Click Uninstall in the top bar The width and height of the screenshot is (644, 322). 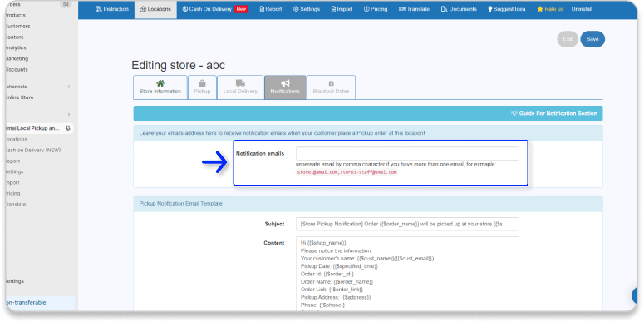click(582, 9)
